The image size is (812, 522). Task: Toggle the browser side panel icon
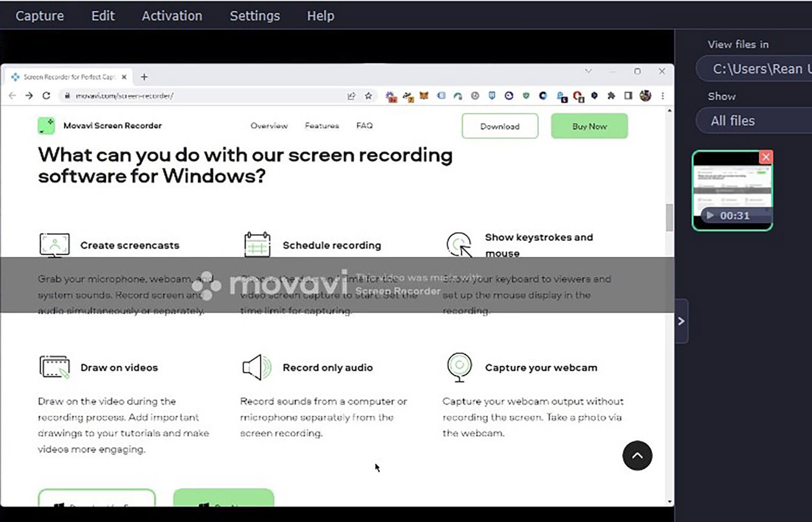click(x=628, y=96)
